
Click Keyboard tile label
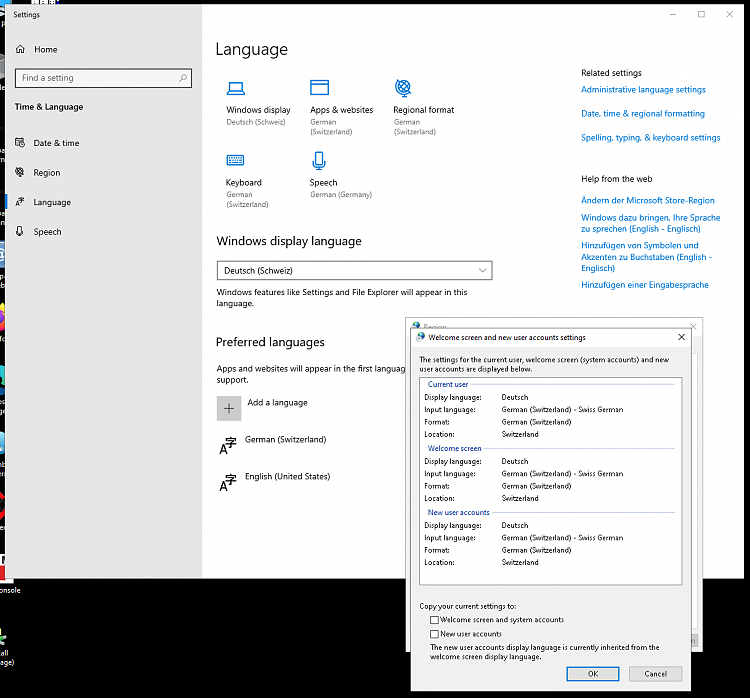pos(243,182)
